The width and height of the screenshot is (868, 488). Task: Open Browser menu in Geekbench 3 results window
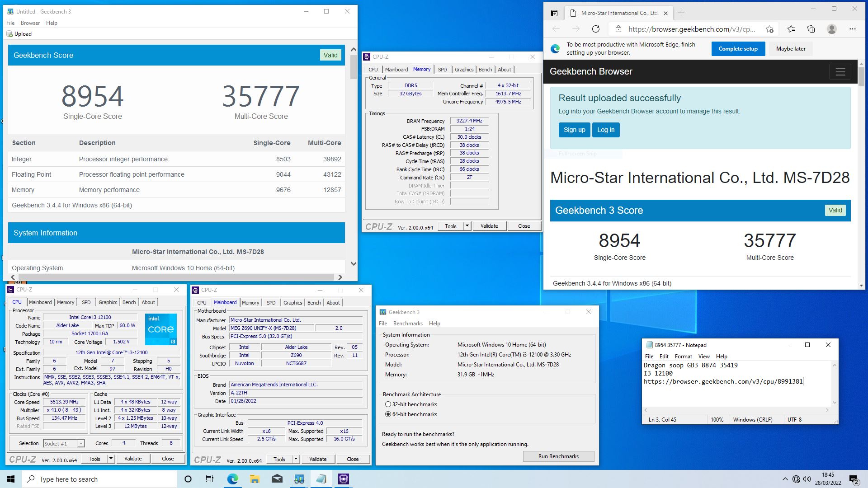(x=30, y=23)
